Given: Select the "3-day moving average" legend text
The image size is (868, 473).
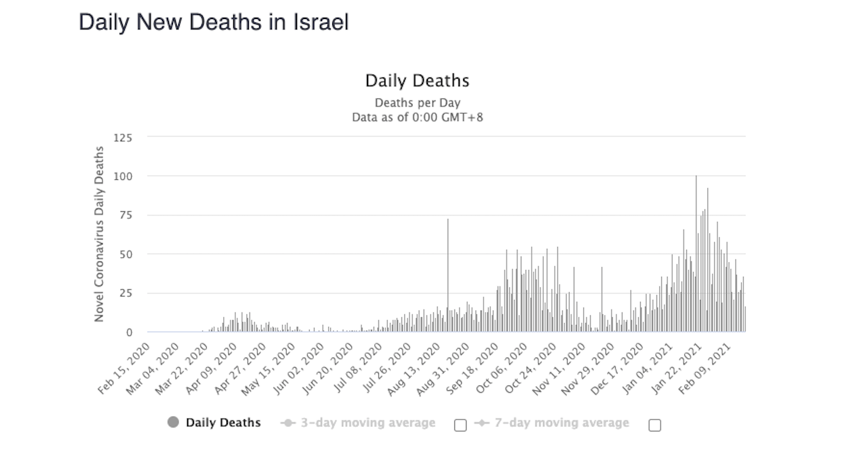Looking at the screenshot, I should 368,423.
